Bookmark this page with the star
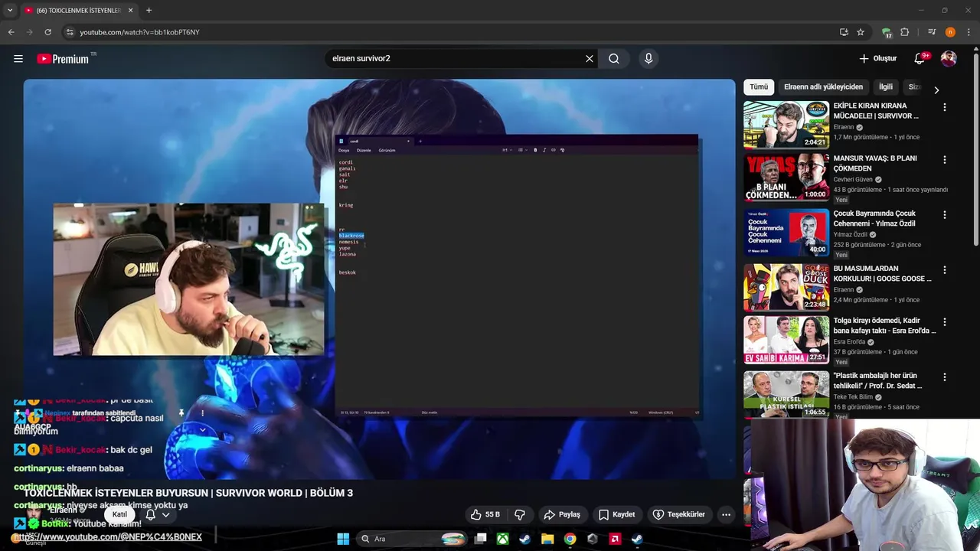Viewport: 980px width, 551px height. [x=861, y=32]
